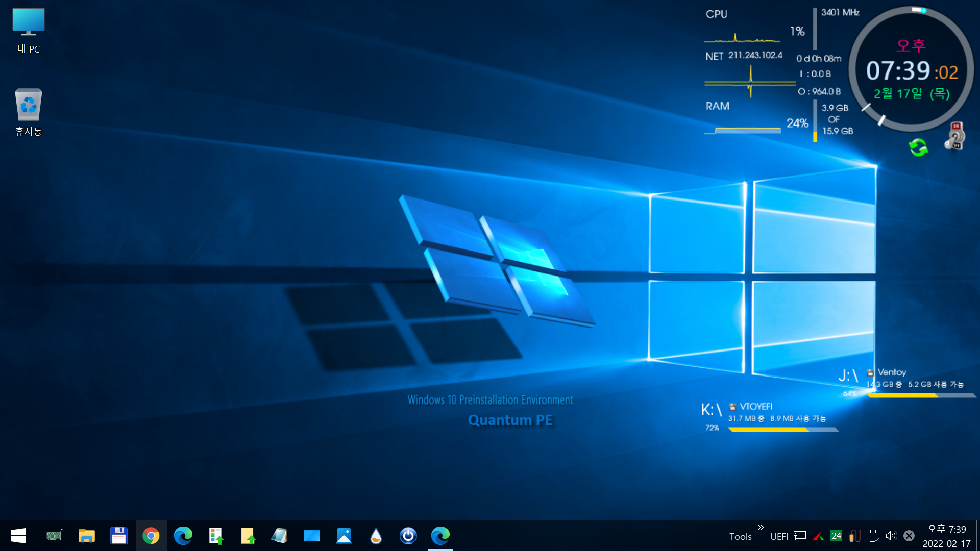Switch to the running Microsoft Edge window

(440, 536)
